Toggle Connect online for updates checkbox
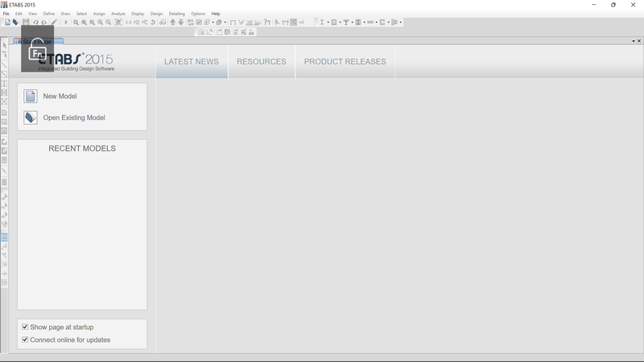This screenshot has width=644, height=362. point(25,339)
